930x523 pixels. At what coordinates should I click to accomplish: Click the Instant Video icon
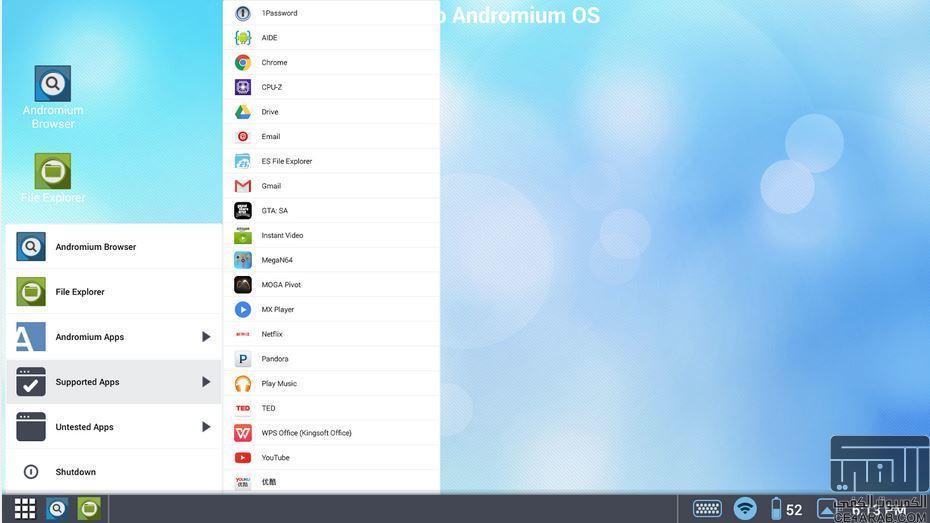click(243, 235)
